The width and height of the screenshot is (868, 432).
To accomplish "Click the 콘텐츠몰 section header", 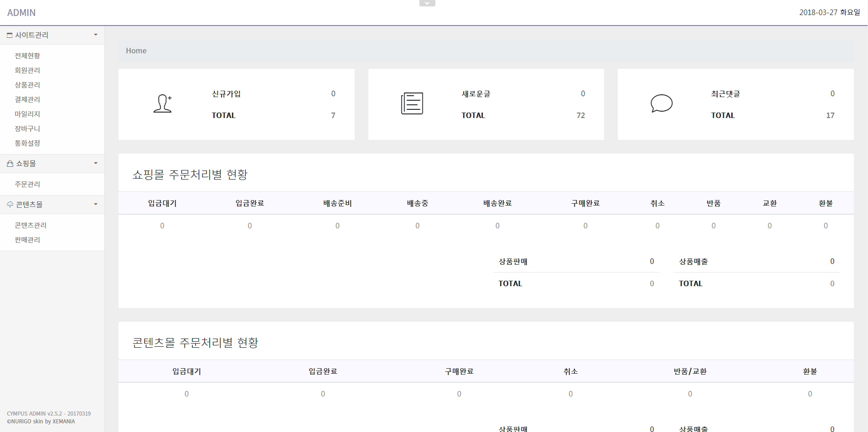I will point(52,205).
